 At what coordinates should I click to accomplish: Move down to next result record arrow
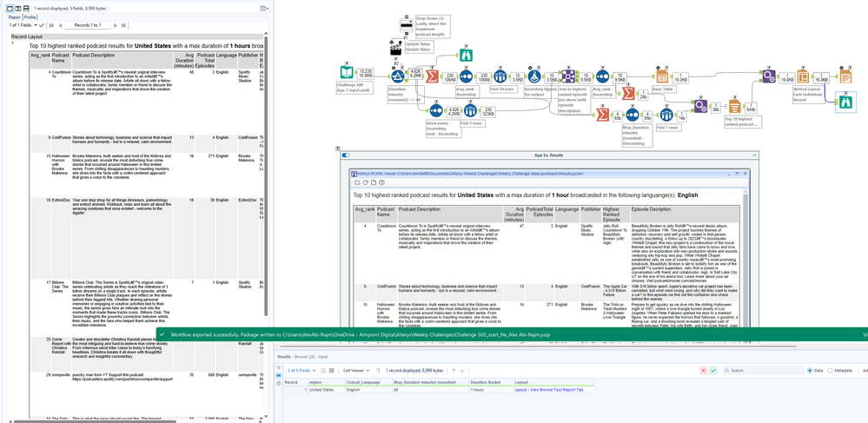point(462,370)
